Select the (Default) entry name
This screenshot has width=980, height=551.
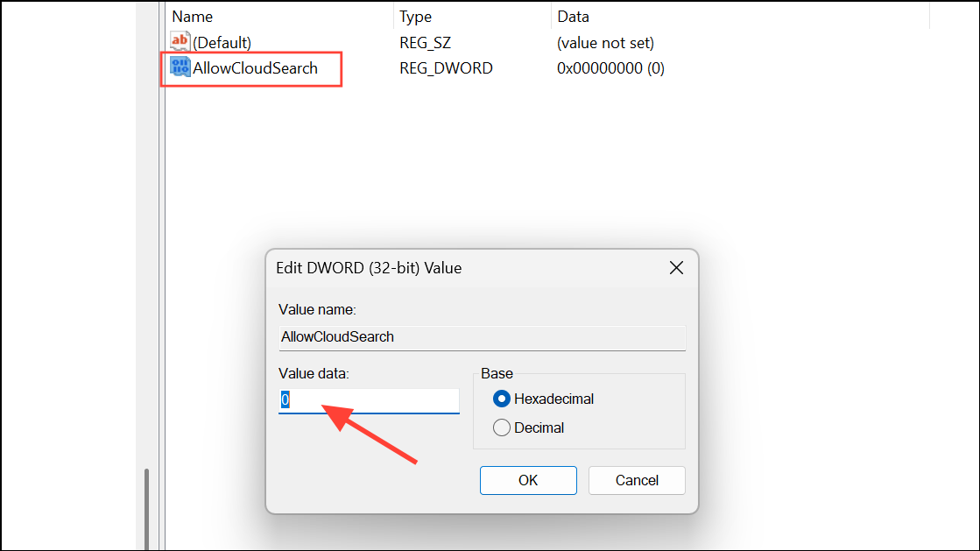point(222,42)
